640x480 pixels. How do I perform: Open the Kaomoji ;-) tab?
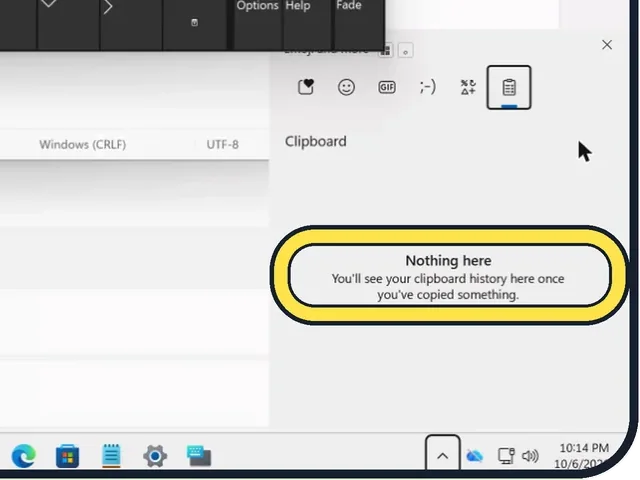coord(427,87)
